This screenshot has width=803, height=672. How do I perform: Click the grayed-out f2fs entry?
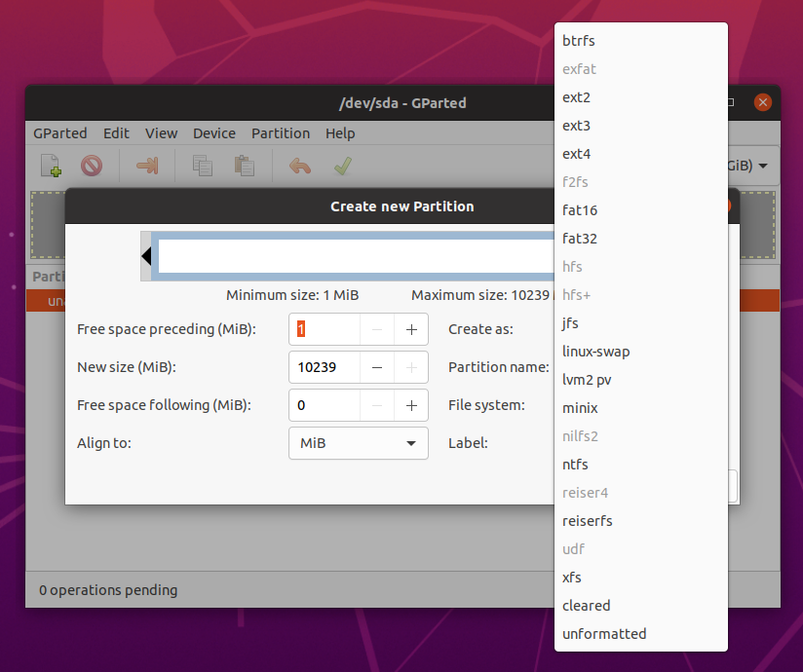click(640, 182)
